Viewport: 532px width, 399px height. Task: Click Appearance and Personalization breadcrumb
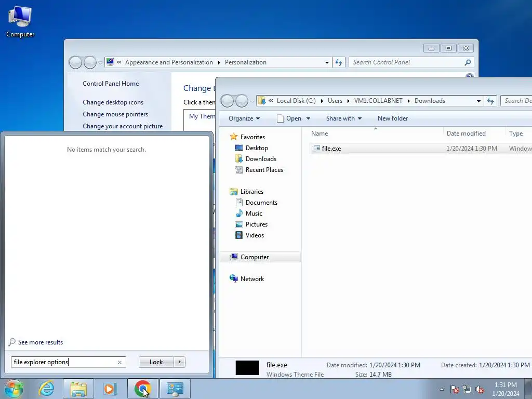pyautogui.click(x=169, y=62)
